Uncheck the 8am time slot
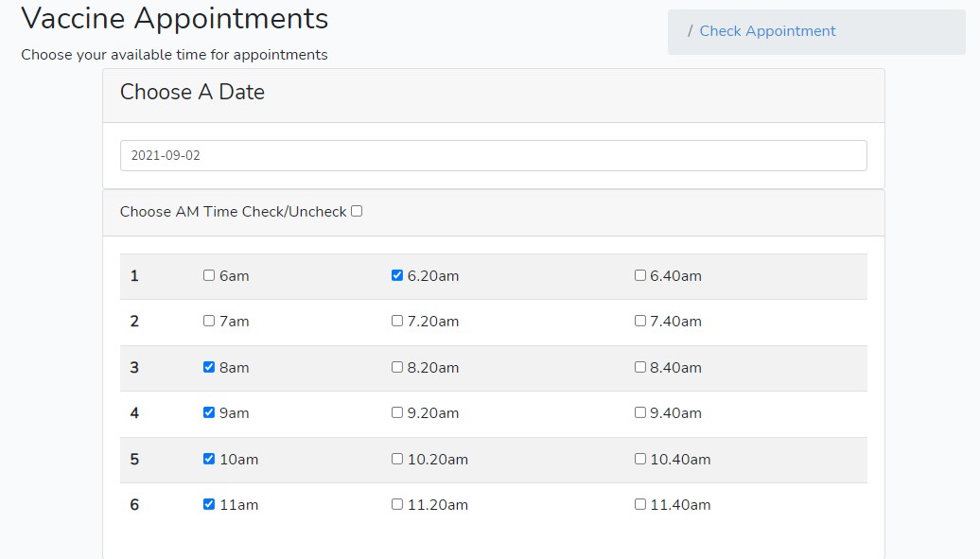This screenshot has height=559, width=980. pos(208,367)
